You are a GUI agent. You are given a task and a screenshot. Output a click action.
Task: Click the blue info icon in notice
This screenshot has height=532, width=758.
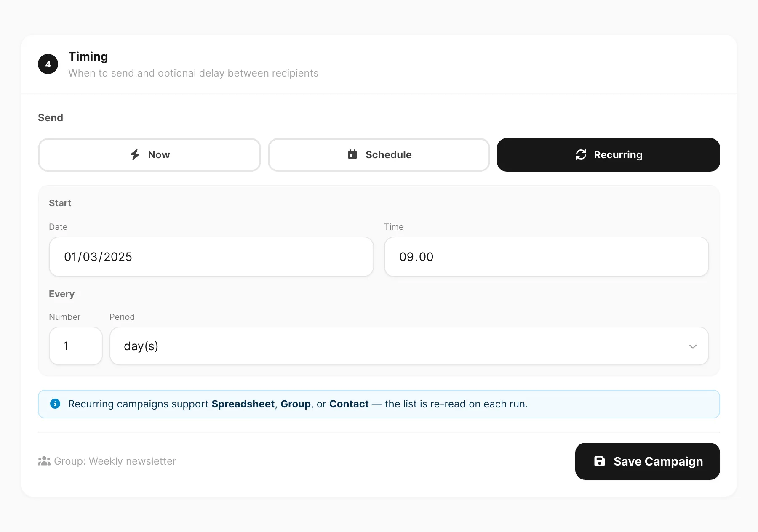tap(55, 404)
